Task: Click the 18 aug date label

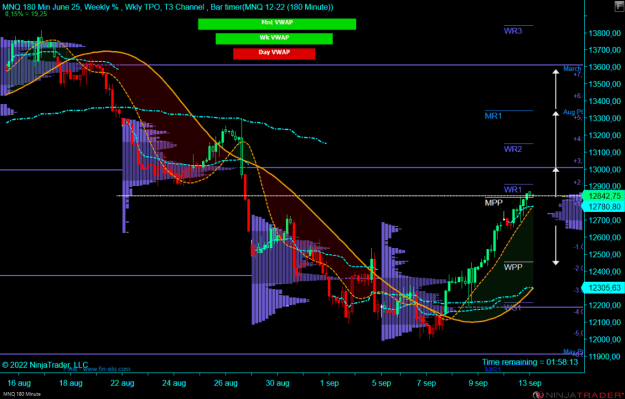Action: click(x=71, y=383)
